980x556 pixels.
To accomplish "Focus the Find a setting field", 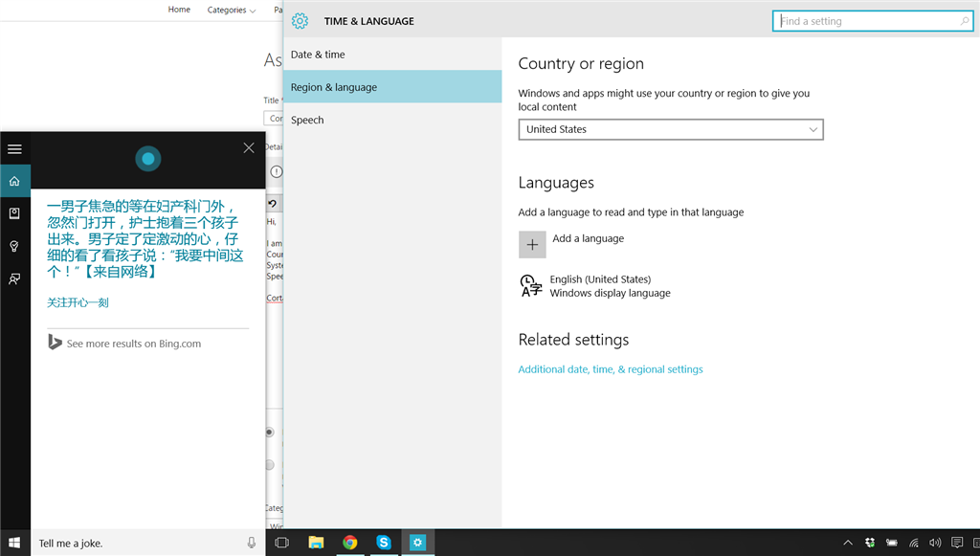I will click(x=873, y=21).
